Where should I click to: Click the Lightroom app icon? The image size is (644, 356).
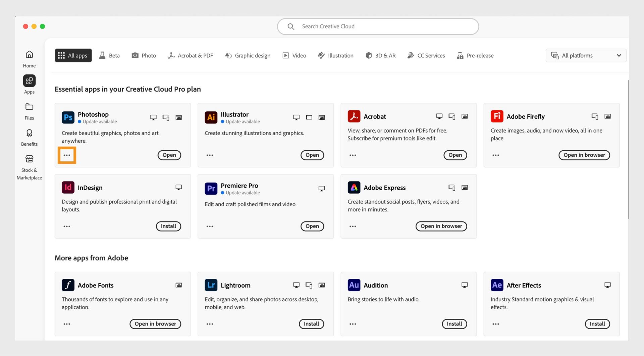point(211,285)
